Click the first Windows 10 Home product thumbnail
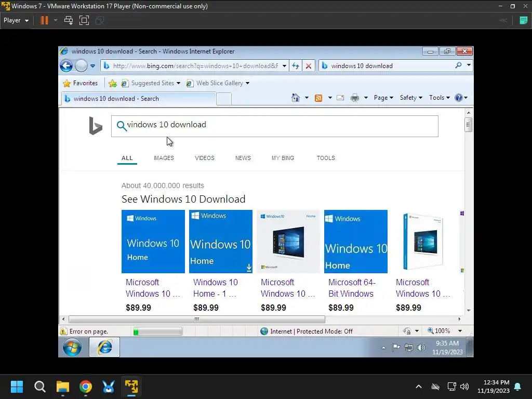The width and height of the screenshot is (532, 399). pos(153,241)
